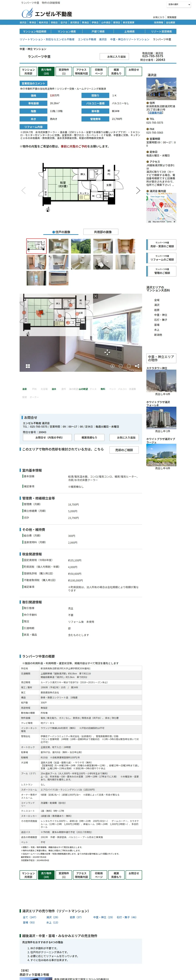Select the wall heater photo thumbnail
Image resolution: width=196 pixels, height=980 pixels.
tap(59, 278)
